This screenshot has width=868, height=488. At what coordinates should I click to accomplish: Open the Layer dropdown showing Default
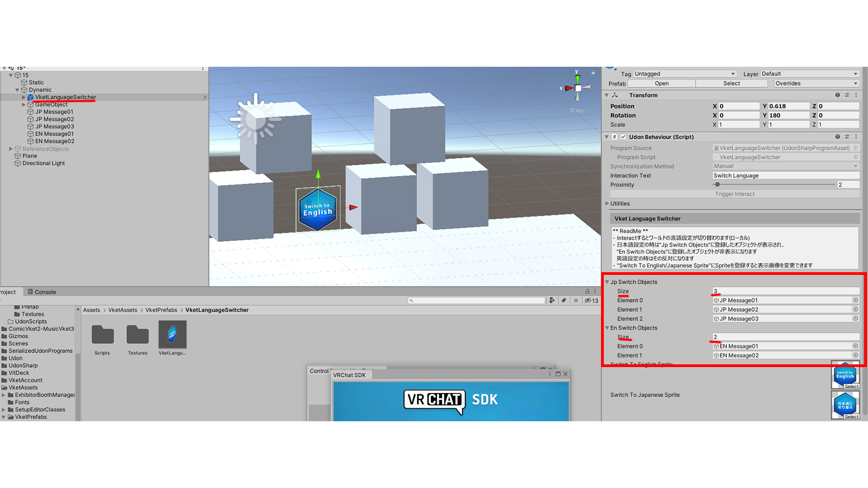point(810,74)
